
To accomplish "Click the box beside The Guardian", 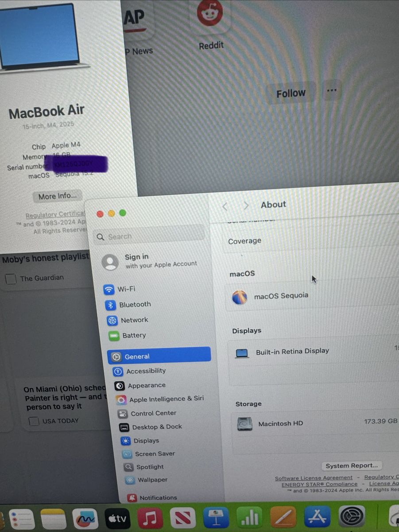I will (11, 279).
